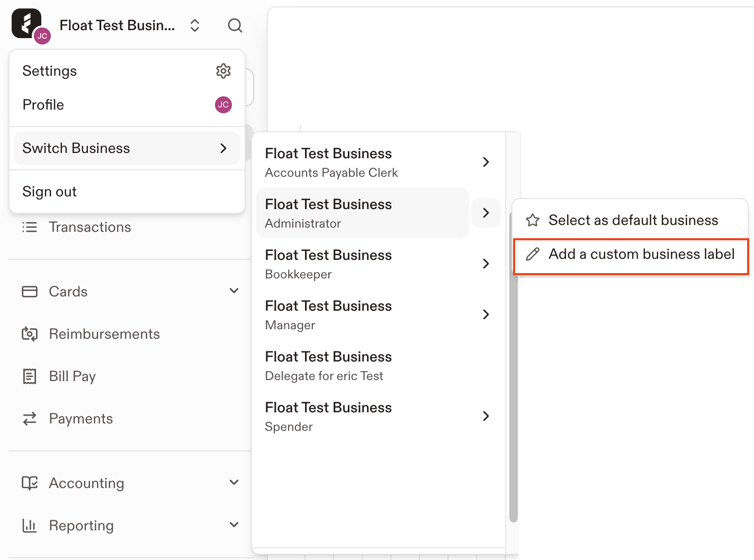Image resolution: width=754 pixels, height=560 pixels.
Task: Open Bill Pay page
Action: tap(73, 376)
